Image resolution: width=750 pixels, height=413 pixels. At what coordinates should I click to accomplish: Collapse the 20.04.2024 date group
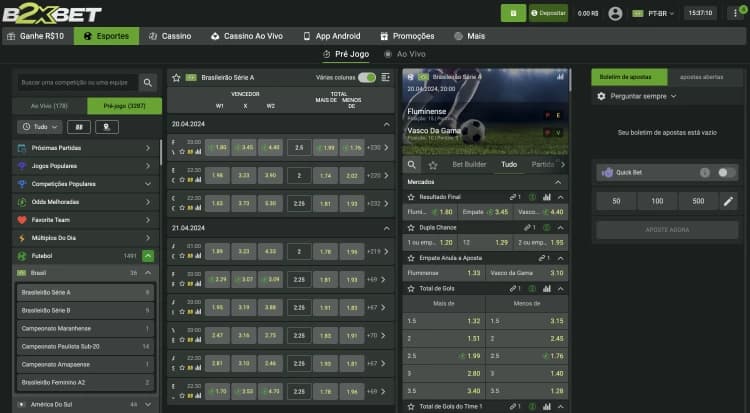point(386,124)
